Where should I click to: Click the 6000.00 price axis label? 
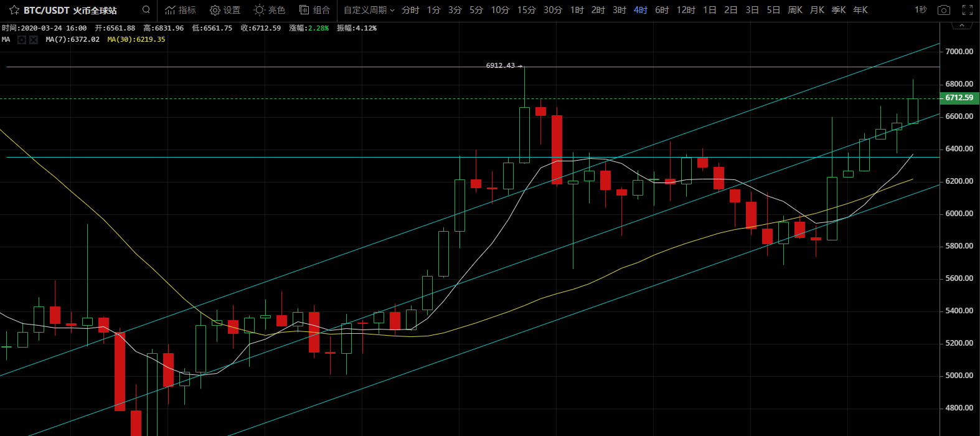coord(959,214)
